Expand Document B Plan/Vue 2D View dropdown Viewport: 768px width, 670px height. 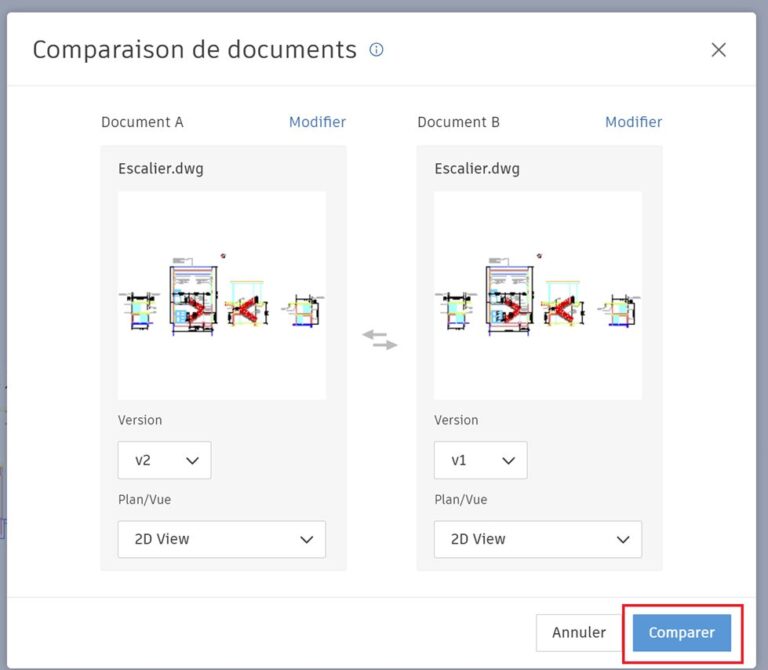tap(538, 539)
